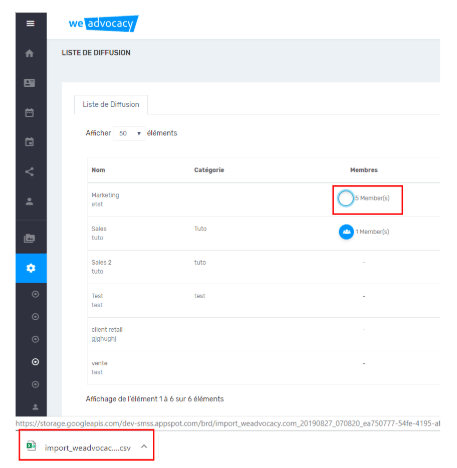Sort by the Catégorie column header
The height and width of the screenshot is (468, 457).
[209, 170]
